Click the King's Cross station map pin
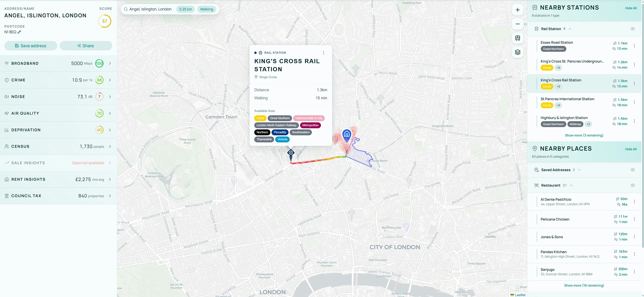Screen dimensions: 644x297 (x=291, y=155)
